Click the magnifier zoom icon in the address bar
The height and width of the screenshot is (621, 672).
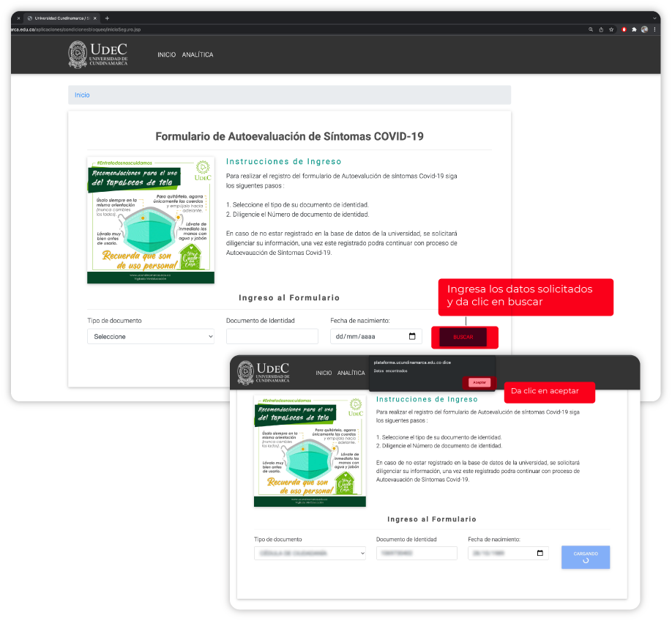coord(591,29)
